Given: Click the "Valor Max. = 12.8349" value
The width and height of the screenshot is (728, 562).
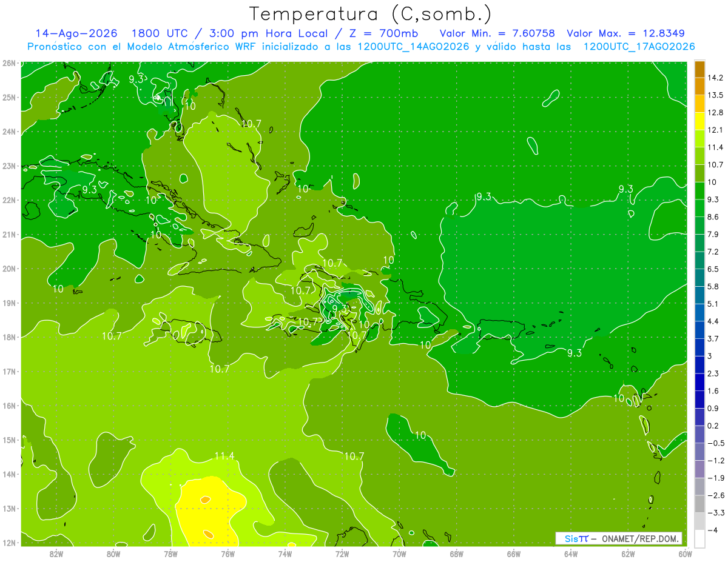Looking at the screenshot, I should tap(627, 33).
